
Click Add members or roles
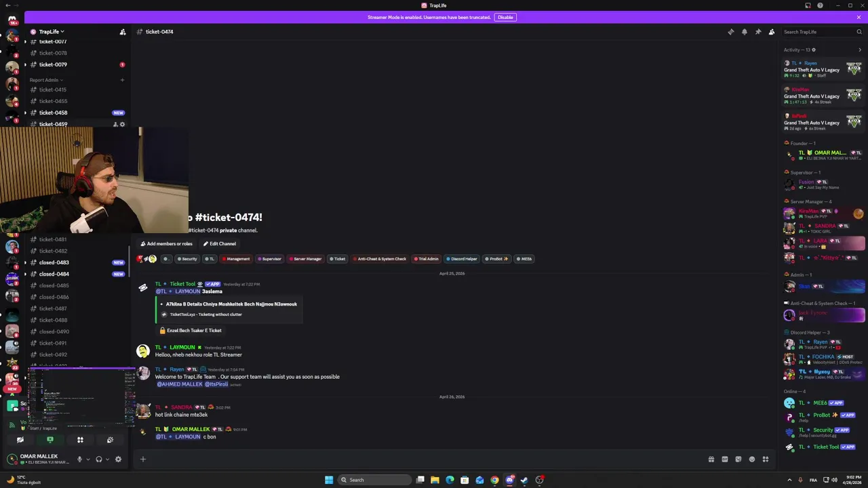pos(166,244)
